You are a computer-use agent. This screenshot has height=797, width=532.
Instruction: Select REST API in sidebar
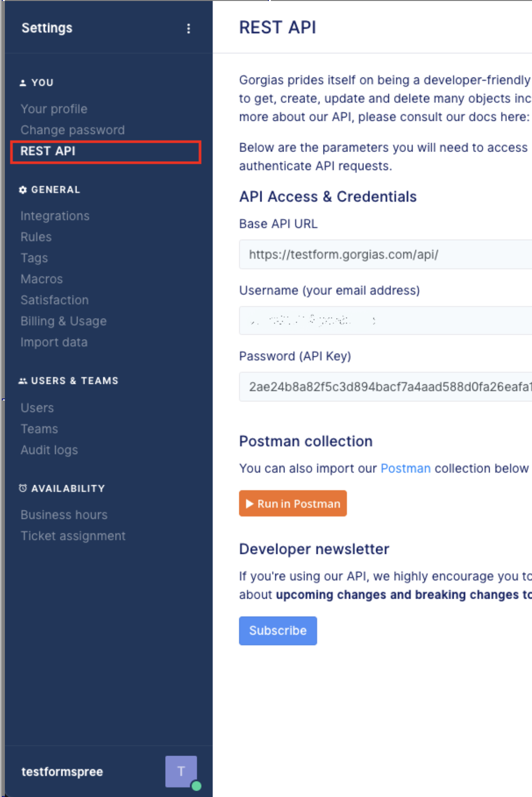(x=48, y=152)
